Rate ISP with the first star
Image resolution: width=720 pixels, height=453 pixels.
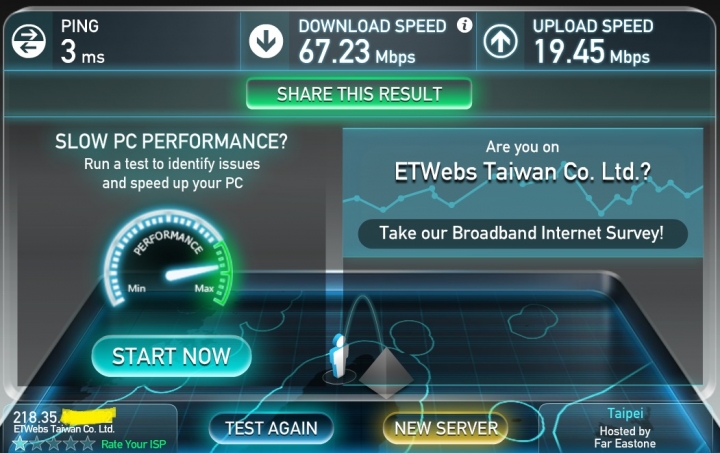[20, 444]
